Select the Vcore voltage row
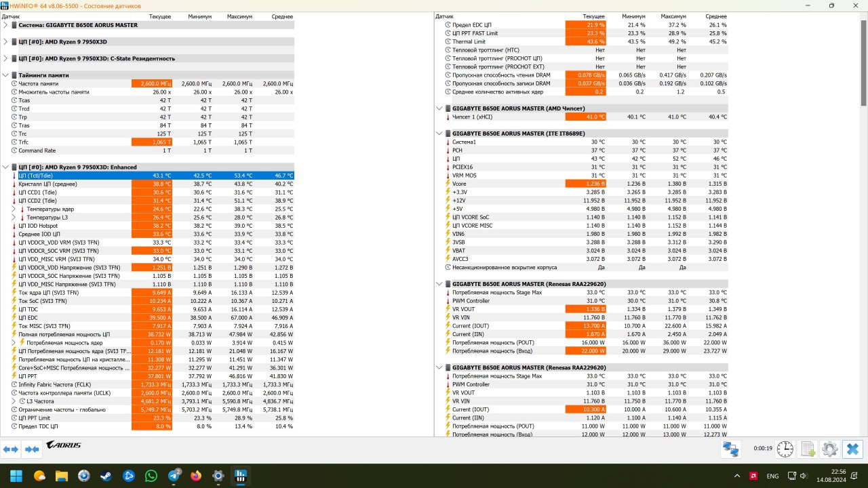 pyautogui.click(x=582, y=184)
